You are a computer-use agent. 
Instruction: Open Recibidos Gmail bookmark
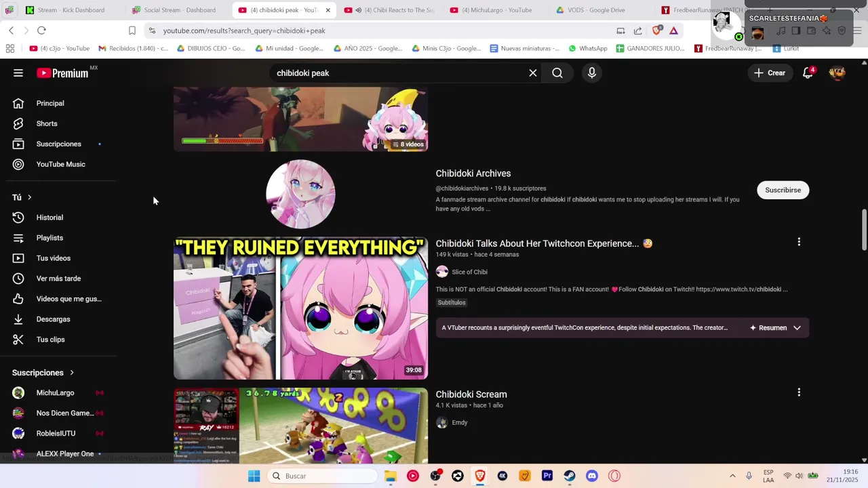[x=134, y=49]
